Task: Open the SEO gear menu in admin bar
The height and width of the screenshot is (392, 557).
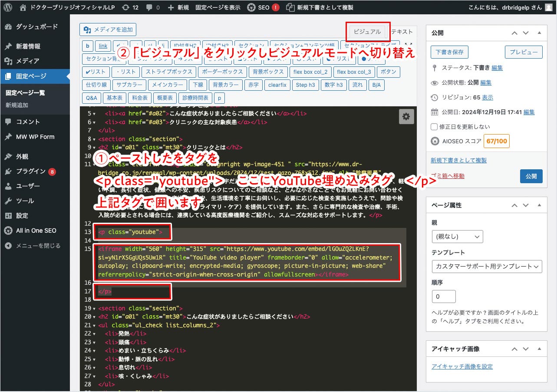Action: pos(263,7)
